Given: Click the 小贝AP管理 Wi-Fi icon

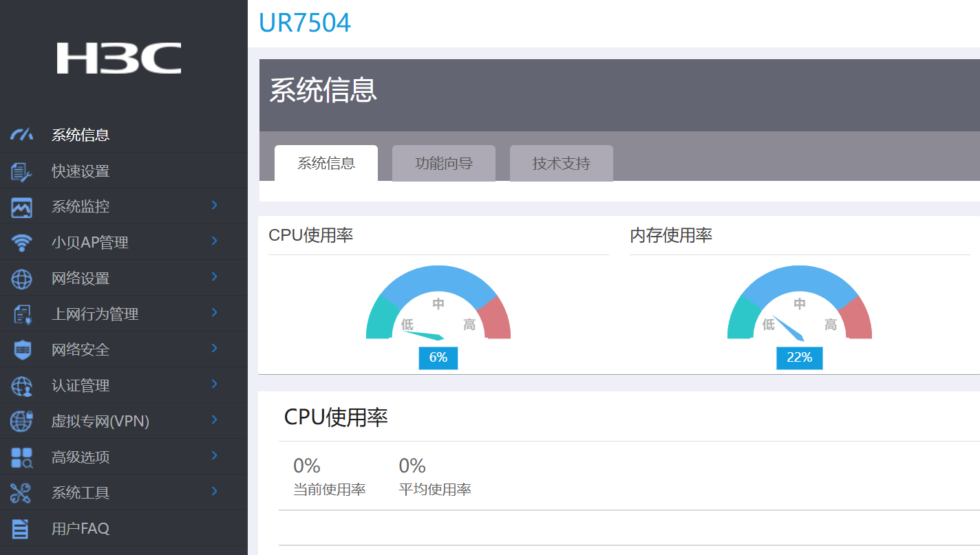Looking at the screenshot, I should pos(21,243).
